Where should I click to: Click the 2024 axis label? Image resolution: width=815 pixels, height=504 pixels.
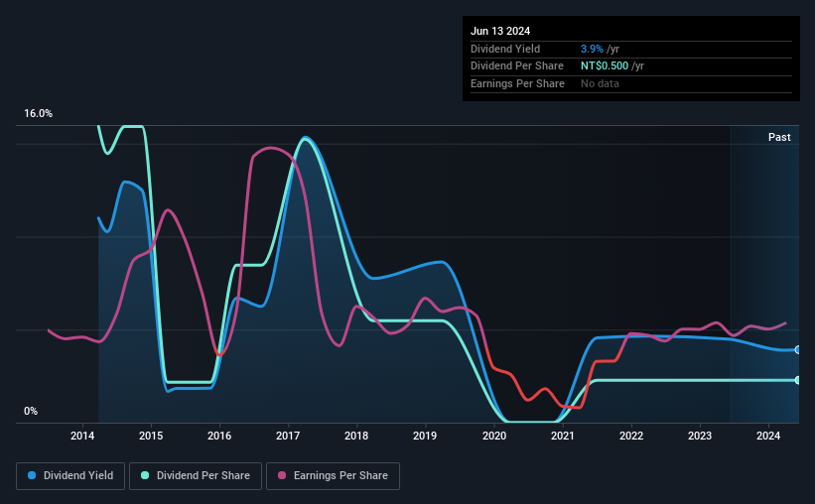coord(768,436)
